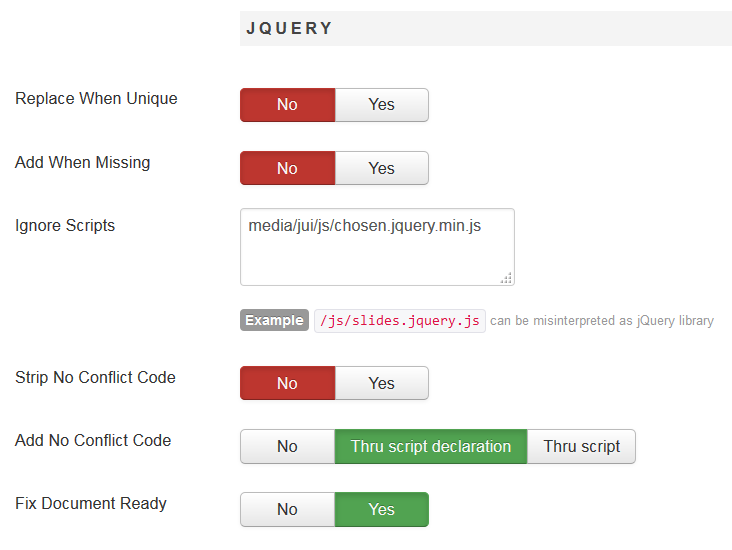Image resolution: width=732 pixels, height=550 pixels.
Task: Click the gray Example badge
Action: click(274, 321)
